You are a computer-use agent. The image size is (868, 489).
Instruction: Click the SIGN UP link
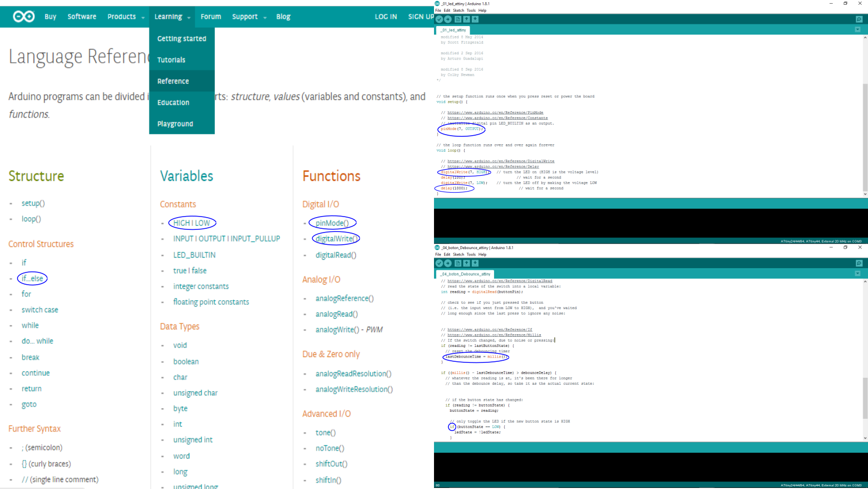tap(421, 17)
